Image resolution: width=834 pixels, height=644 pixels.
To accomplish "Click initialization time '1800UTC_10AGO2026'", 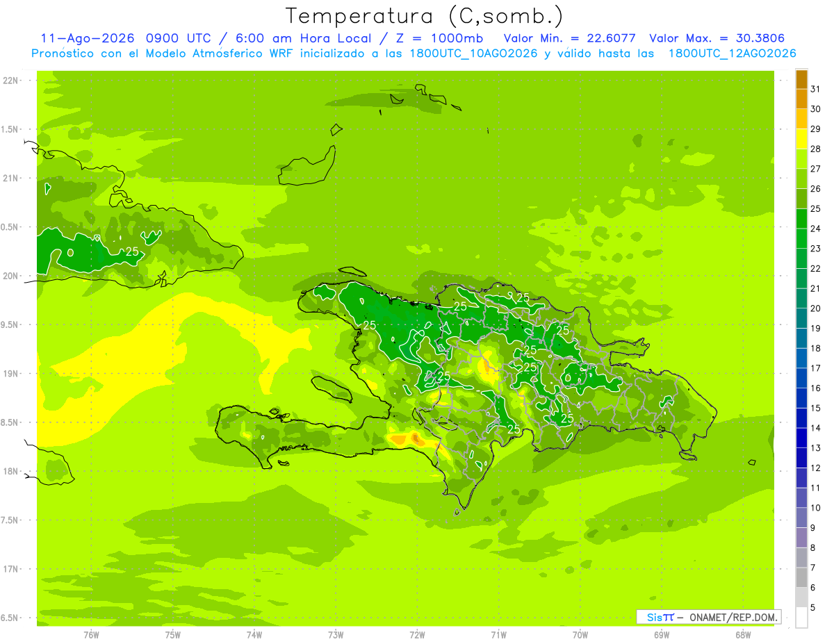I will point(473,53).
